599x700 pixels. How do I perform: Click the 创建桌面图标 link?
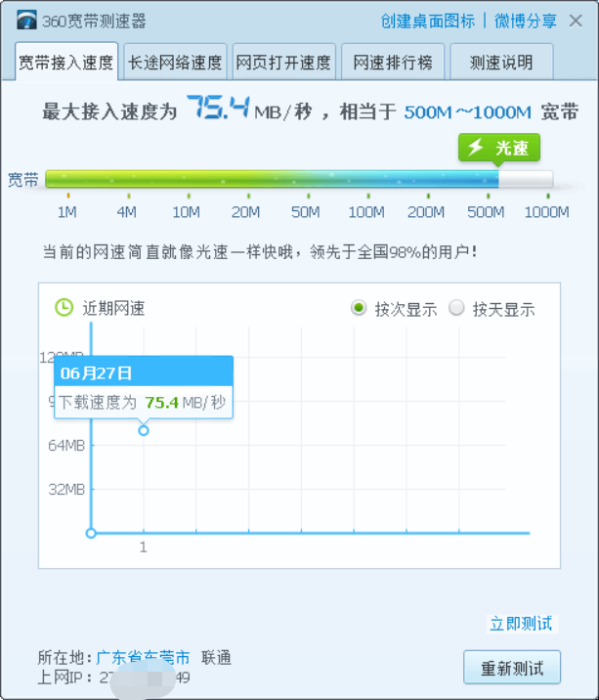(x=428, y=21)
